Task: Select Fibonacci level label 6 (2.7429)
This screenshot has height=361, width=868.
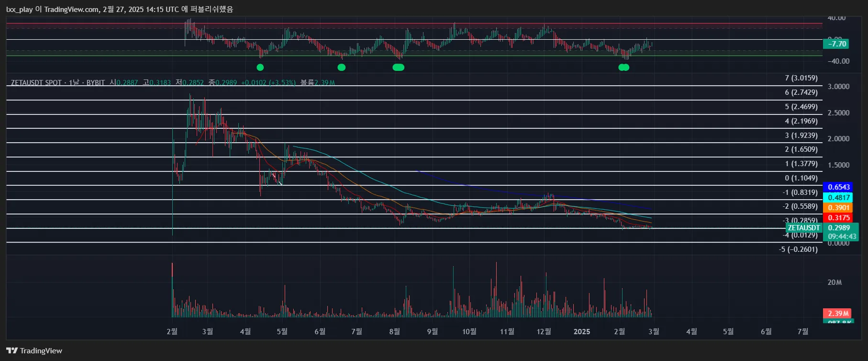Action: [801, 92]
